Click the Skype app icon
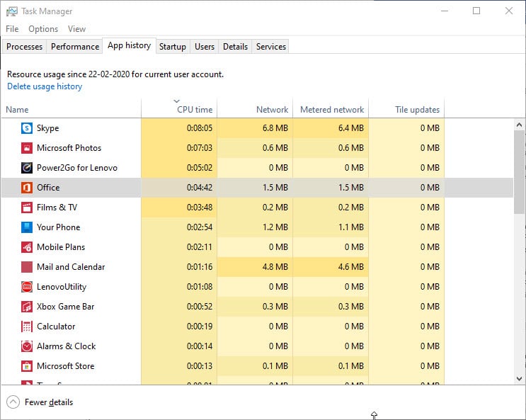The image size is (526, 420). coord(27,128)
